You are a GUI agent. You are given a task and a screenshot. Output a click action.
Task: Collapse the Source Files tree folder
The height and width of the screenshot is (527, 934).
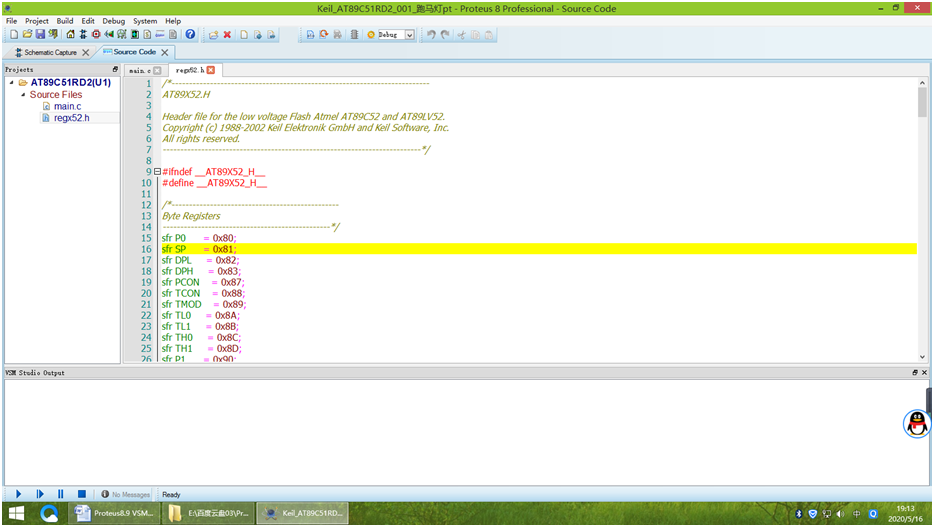[x=23, y=94]
